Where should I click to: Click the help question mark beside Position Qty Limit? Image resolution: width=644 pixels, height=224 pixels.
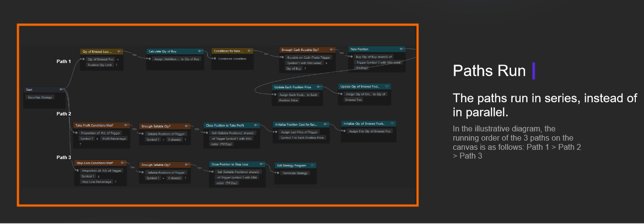(x=117, y=64)
